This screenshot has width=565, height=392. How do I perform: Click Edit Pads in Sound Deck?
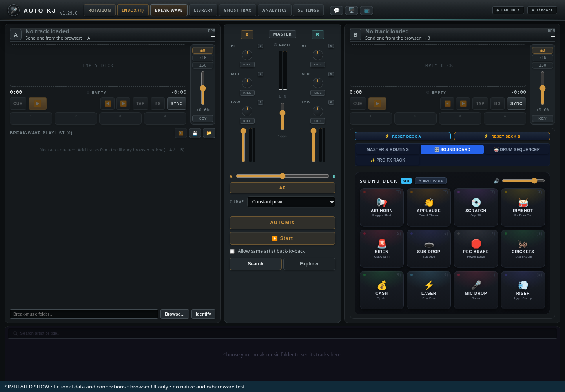(x=430, y=181)
